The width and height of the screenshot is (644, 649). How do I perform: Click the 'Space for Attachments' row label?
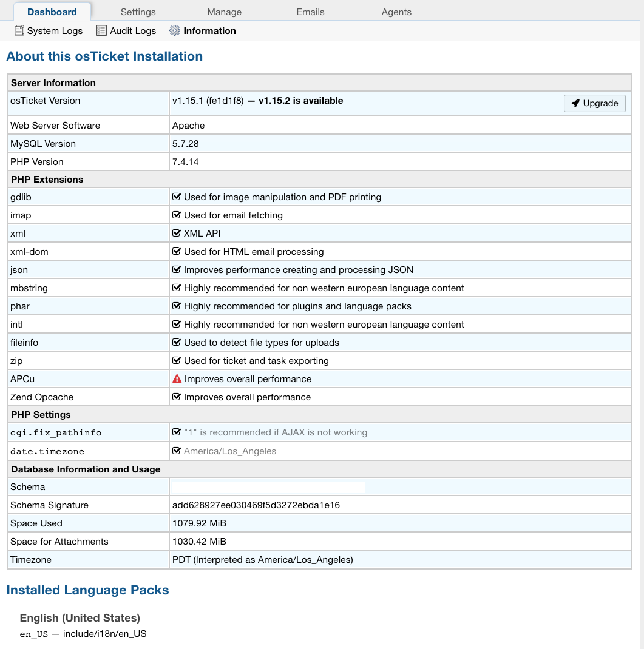(59, 542)
